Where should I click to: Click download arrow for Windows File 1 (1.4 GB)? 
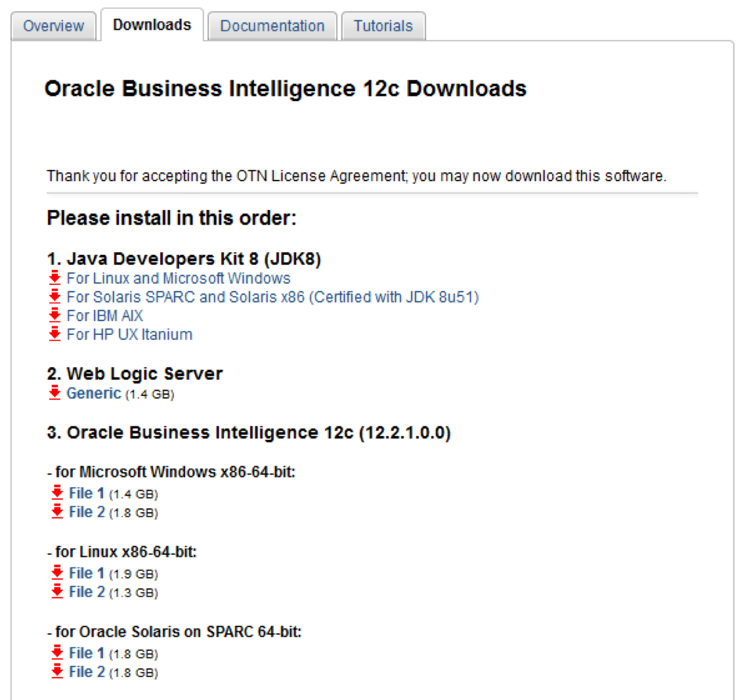click(57, 492)
